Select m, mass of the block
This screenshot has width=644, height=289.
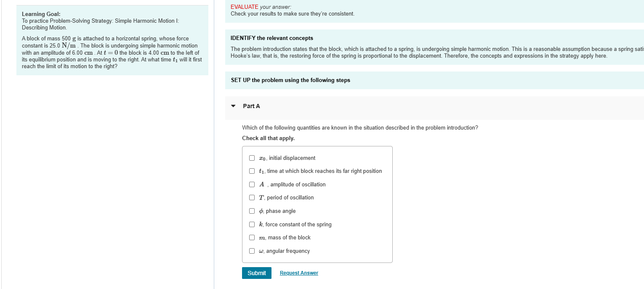click(252, 237)
